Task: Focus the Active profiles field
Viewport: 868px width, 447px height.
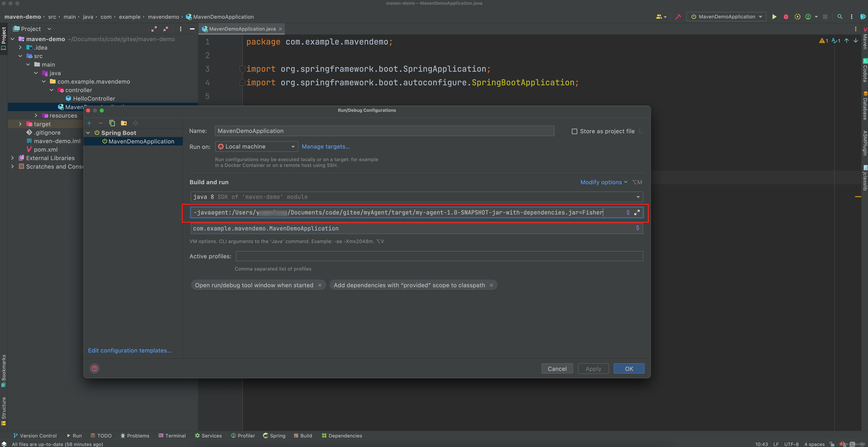Action: pos(439,256)
